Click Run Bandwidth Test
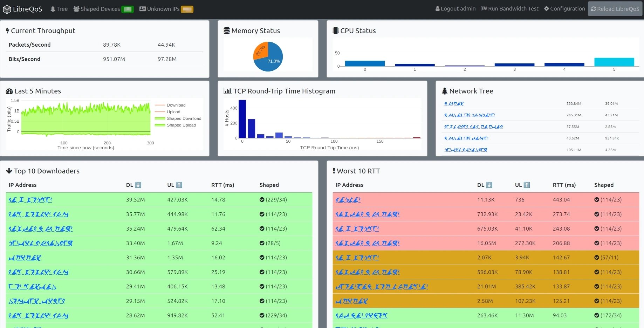This screenshot has height=328, width=644. [x=510, y=9]
